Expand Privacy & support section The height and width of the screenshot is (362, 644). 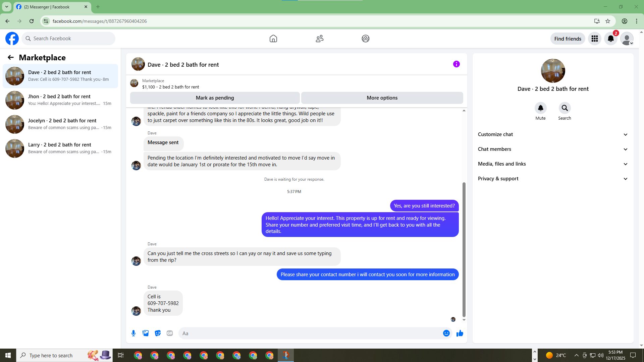(x=552, y=179)
